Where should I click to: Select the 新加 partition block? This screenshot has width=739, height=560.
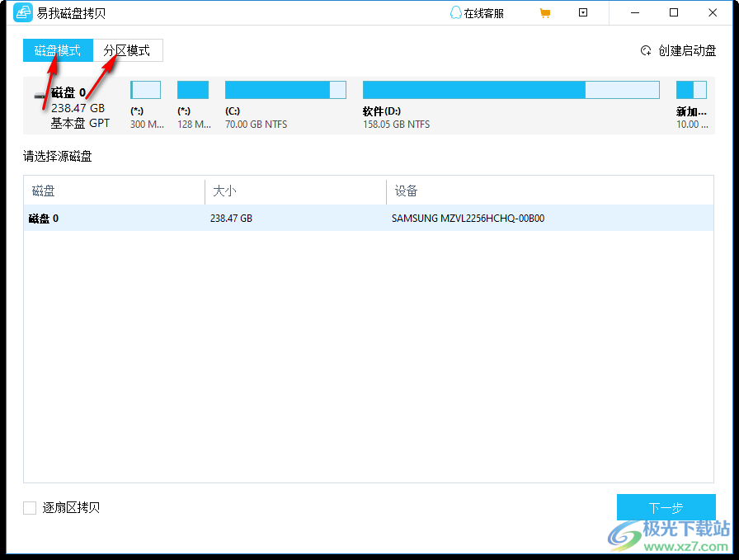click(691, 89)
